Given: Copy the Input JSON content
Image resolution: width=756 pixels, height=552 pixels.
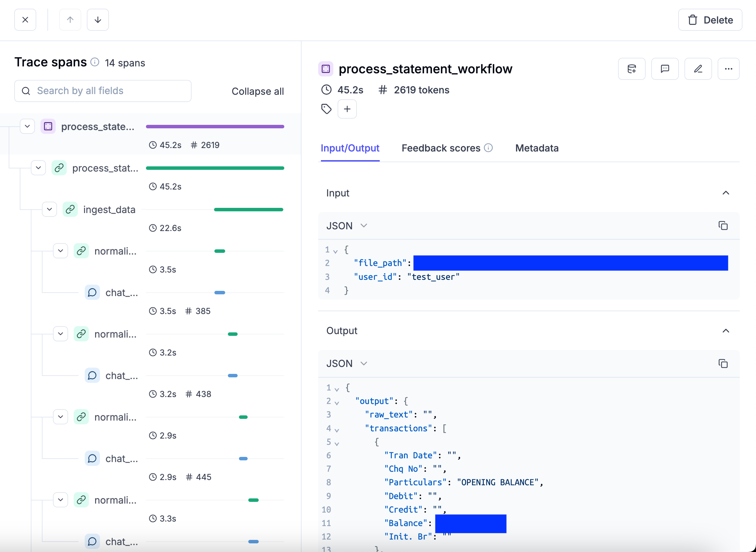Looking at the screenshot, I should [723, 226].
